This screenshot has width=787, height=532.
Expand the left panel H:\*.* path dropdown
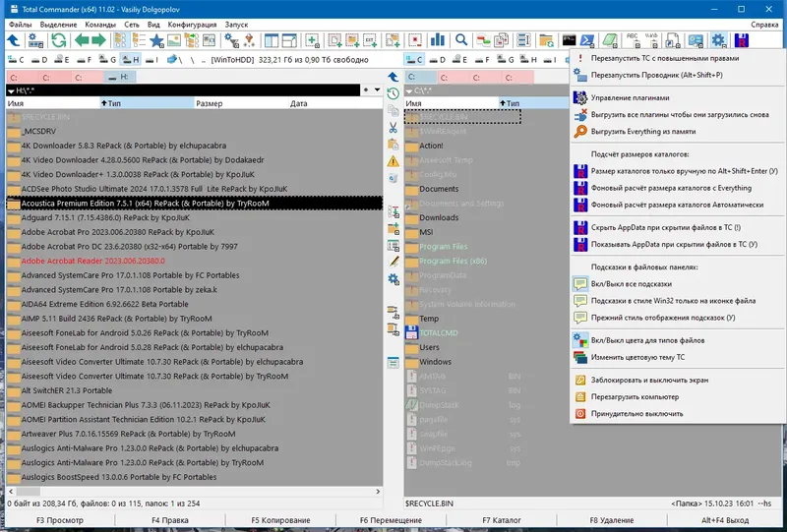[x=11, y=90]
